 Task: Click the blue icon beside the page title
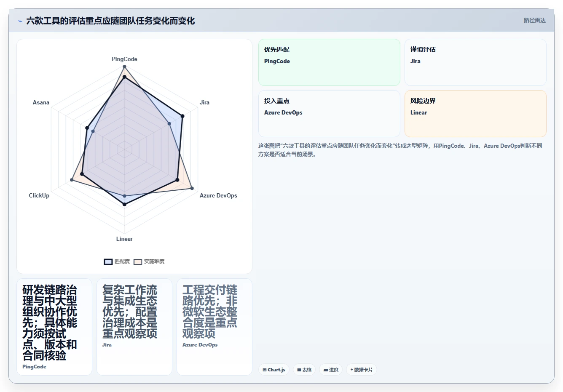click(x=20, y=21)
